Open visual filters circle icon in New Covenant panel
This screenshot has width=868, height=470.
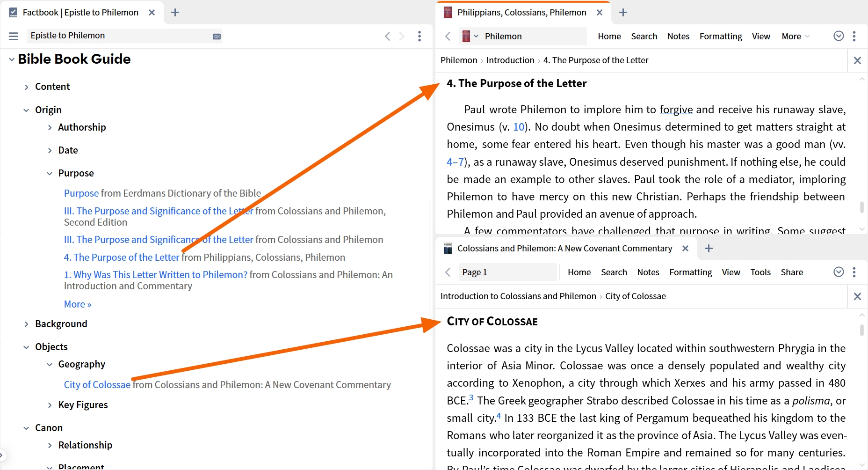coord(839,272)
